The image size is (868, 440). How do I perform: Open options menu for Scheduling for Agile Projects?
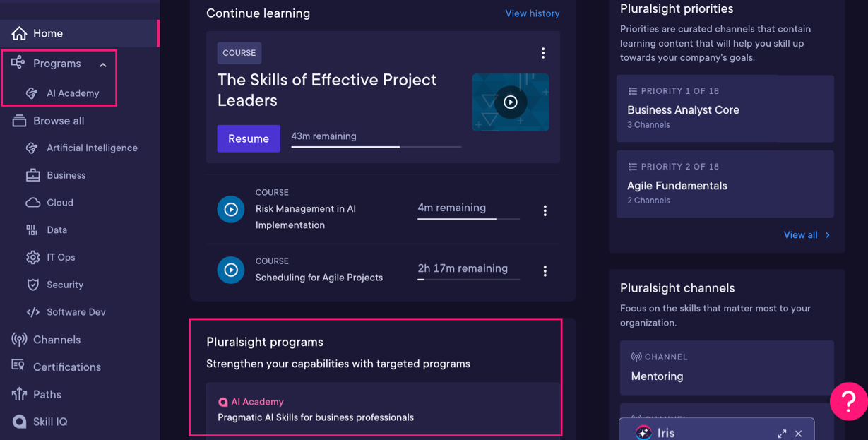pyautogui.click(x=545, y=271)
